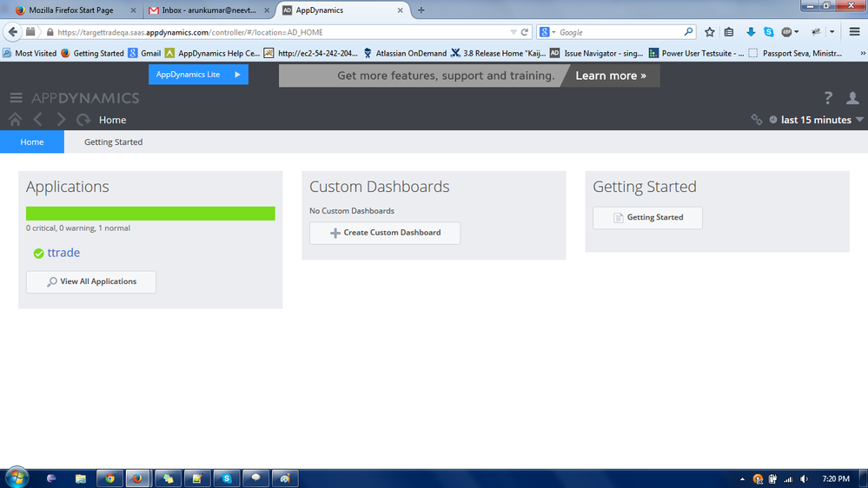Expand the last 15 minutes time range
The image size is (868, 488).
tap(817, 120)
